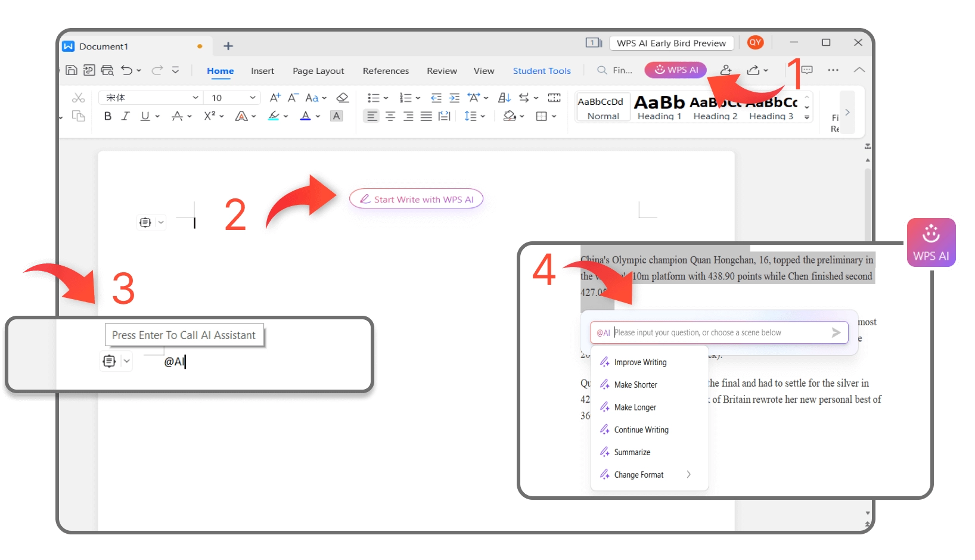
Task: Click the pink WPS AI ribbon button
Action: point(676,70)
